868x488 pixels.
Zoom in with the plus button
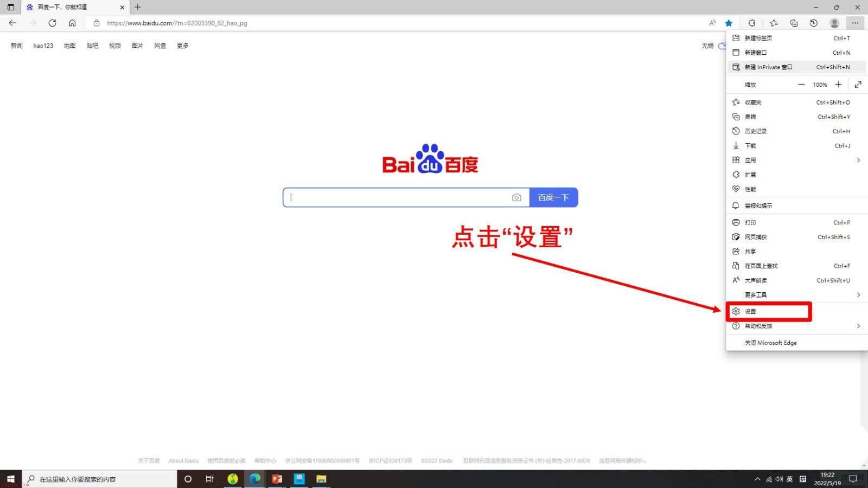[x=838, y=85]
